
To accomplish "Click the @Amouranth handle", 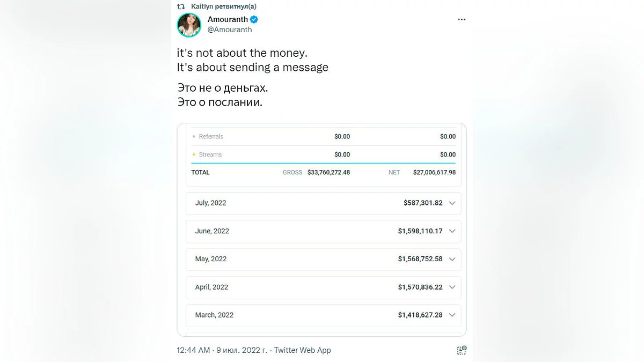I will tap(230, 30).
